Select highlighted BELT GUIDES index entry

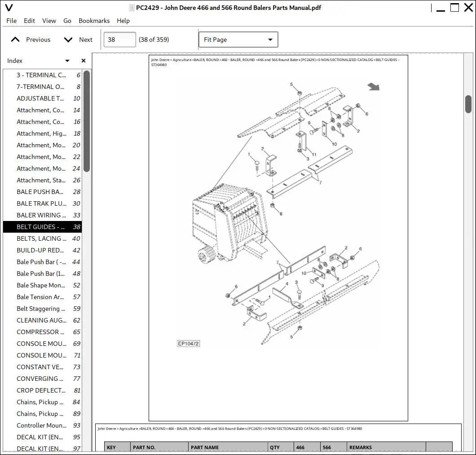coord(43,227)
